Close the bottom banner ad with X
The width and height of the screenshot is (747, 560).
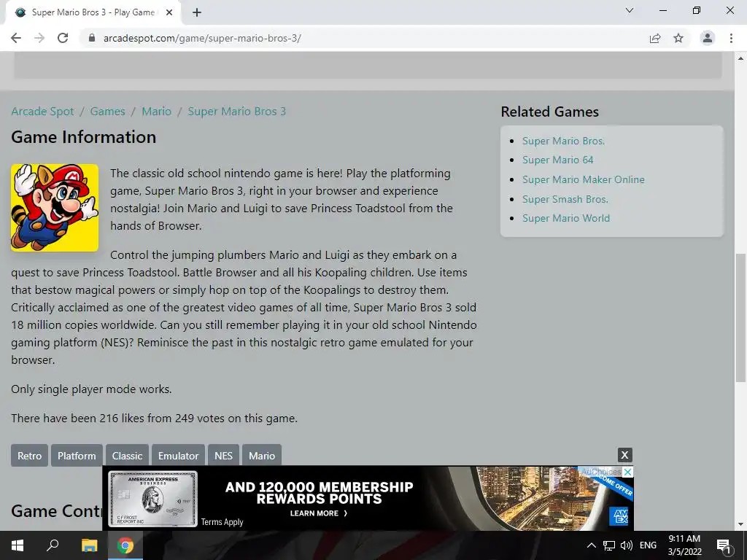[x=624, y=455]
